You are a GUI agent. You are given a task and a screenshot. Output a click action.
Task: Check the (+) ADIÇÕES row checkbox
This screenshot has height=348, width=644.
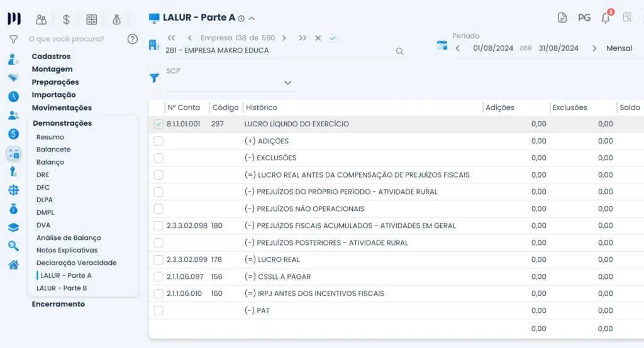158,141
